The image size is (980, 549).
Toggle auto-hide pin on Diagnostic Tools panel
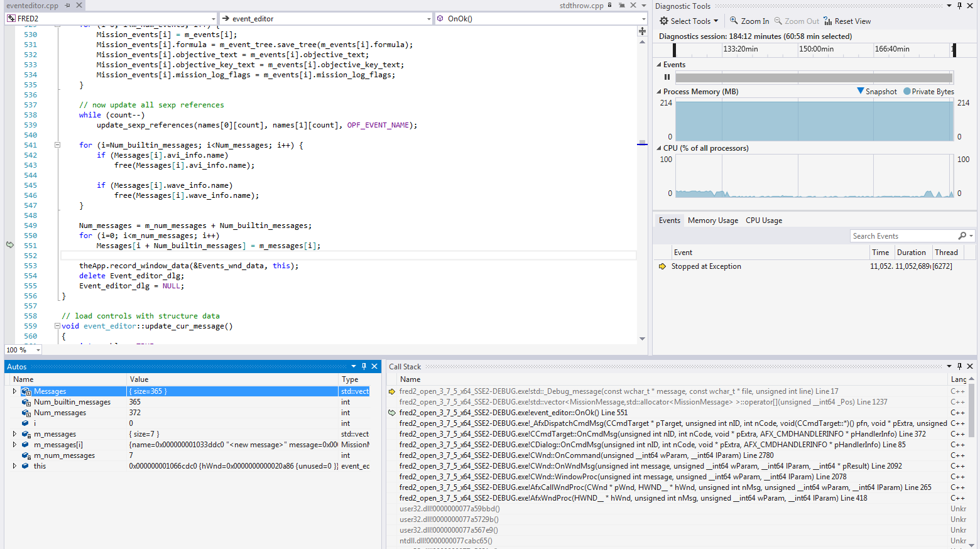pos(959,6)
